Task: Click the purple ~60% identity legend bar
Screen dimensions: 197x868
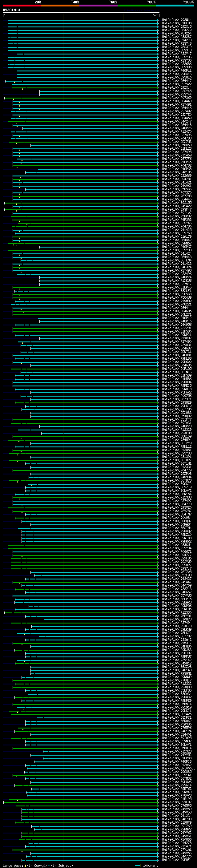Action: pyautogui.click(x=98, y=6)
